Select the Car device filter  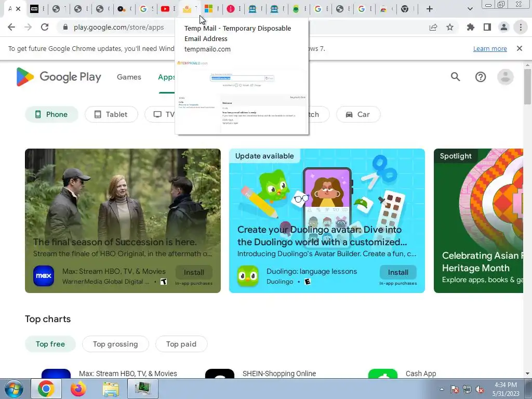358,114
